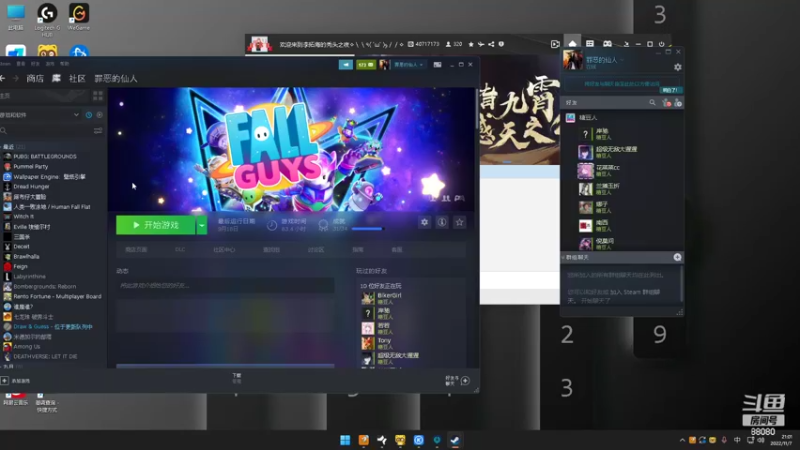
Task: Click the share icon in streaming client bar
Action: (491, 44)
